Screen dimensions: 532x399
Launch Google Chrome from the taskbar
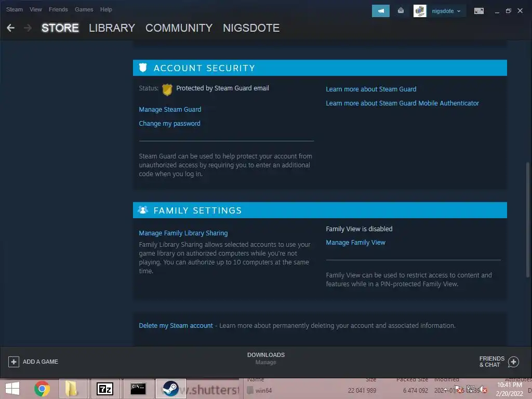[x=42, y=389]
